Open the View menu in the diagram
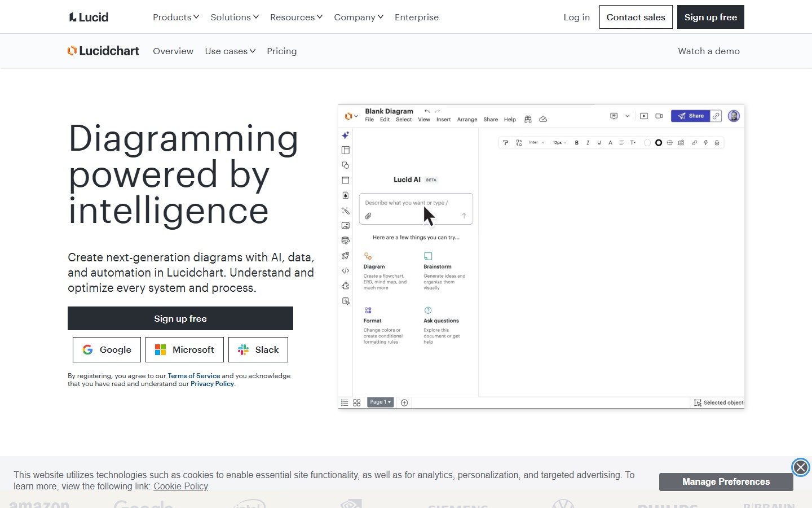 pyautogui.click(x=424, y=120)
